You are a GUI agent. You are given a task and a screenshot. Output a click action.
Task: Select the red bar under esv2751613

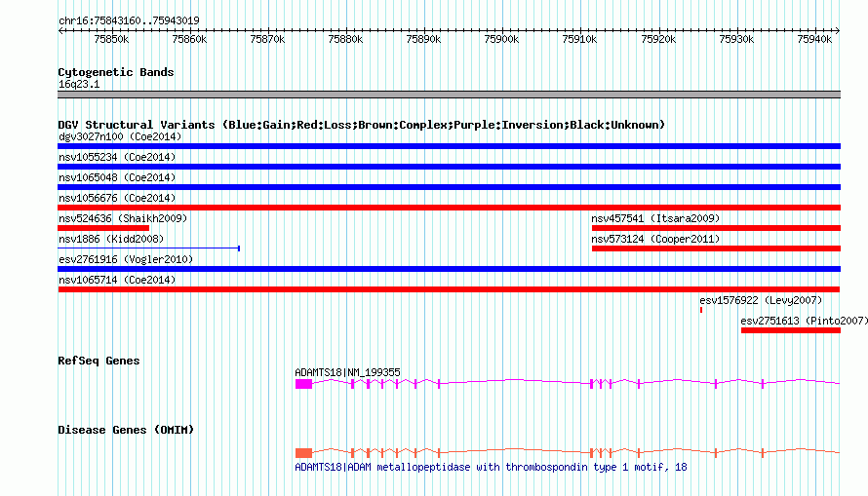pos(791,330)
